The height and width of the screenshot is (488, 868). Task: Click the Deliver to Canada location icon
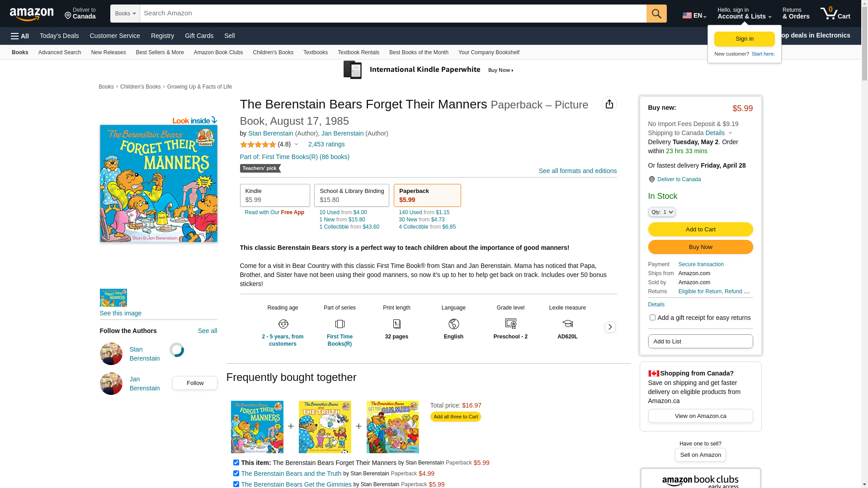651,179
